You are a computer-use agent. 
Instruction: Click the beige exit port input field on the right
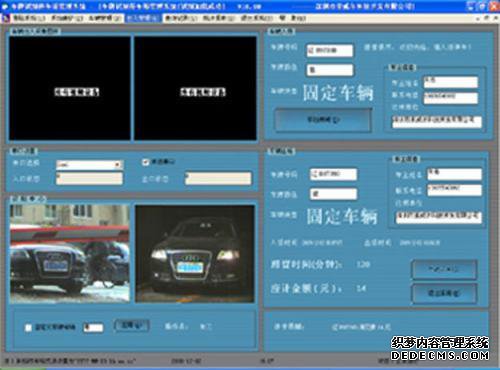218,178
